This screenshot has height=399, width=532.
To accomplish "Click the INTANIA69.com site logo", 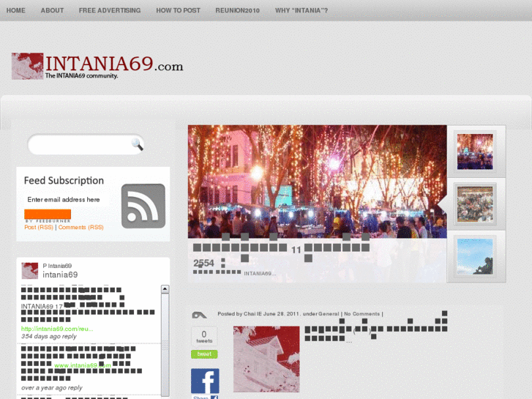I will point(97,66).
